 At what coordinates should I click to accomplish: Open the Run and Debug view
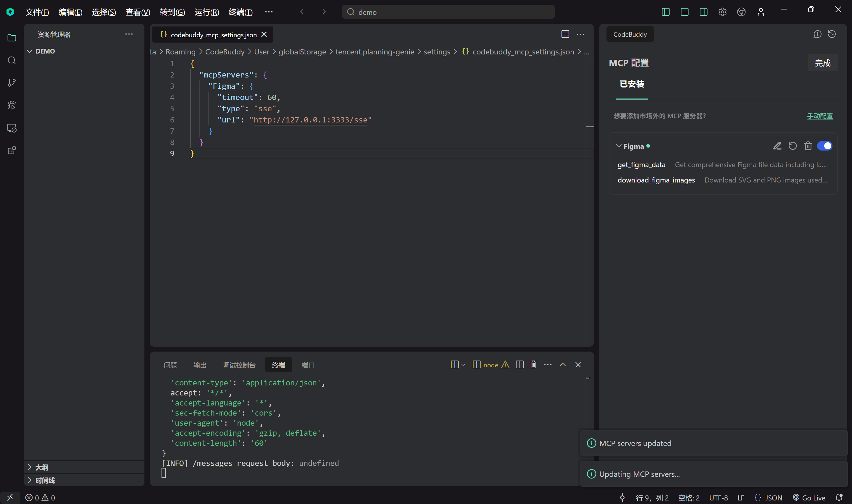click(x=12, y=105)
